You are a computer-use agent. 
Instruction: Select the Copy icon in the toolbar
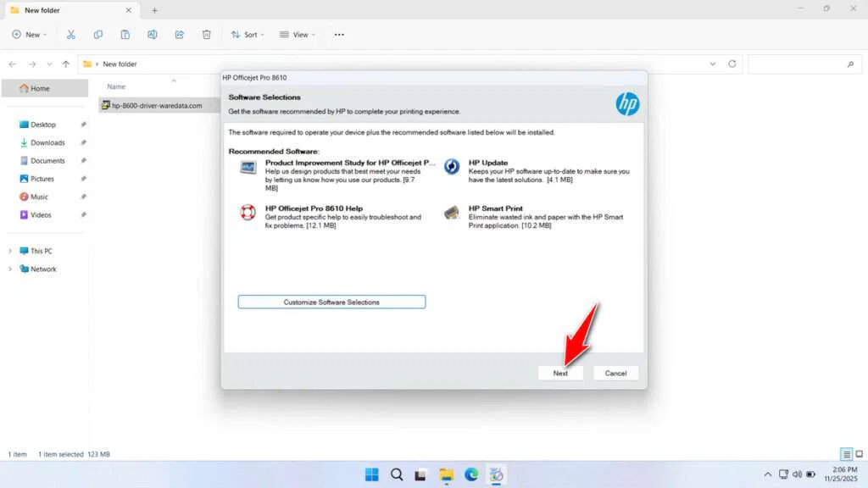pyautogui.click(x=98, y=34)
